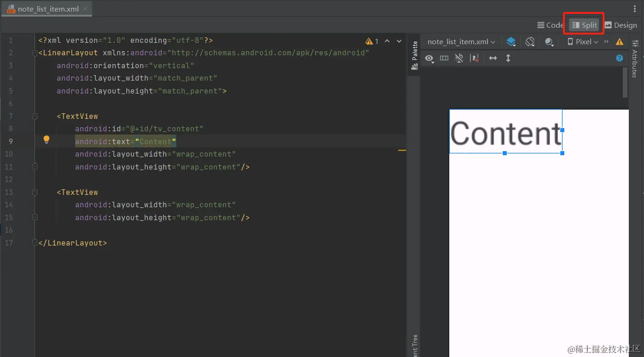The width and height of the screenshot is (644, 357).
Task: Place cursor on android:id="@+id/tv_content"
Action: (139, 129)
